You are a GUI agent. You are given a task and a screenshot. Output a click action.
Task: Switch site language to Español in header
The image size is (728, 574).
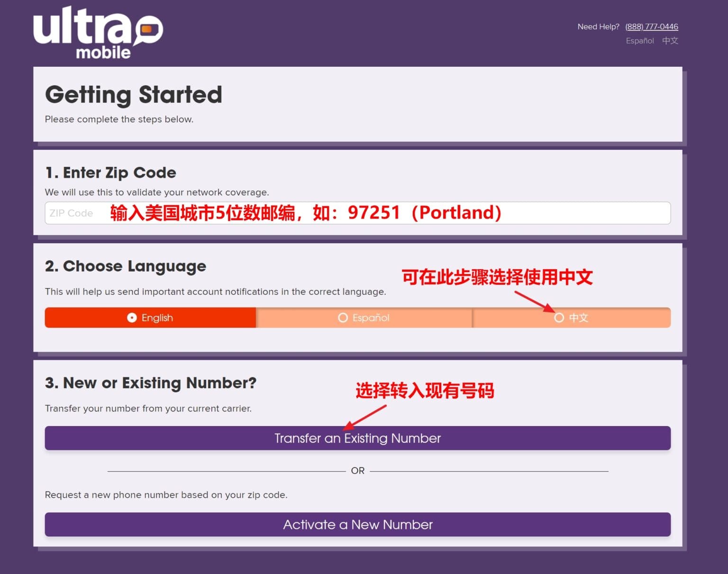pos(640,41)
